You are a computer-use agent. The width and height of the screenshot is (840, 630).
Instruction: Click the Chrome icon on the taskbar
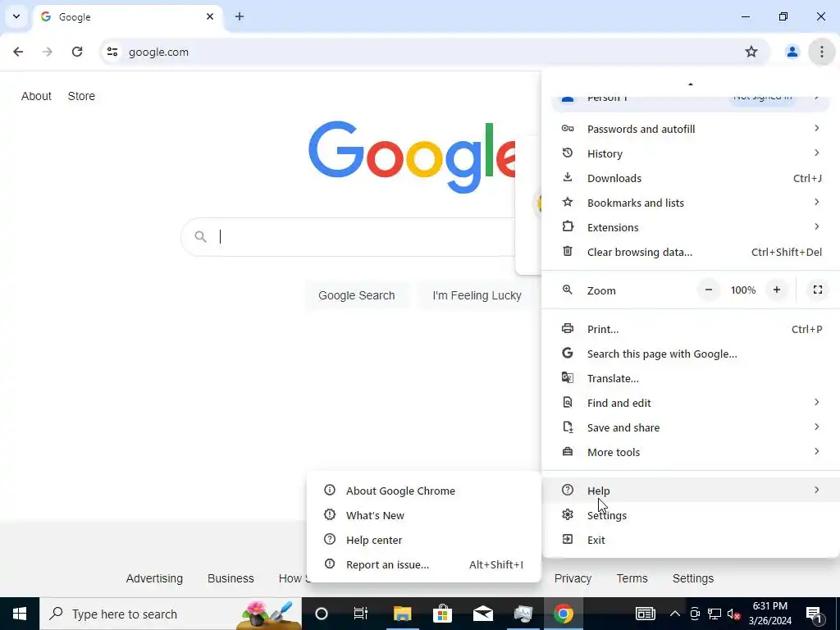pos(563,614)
